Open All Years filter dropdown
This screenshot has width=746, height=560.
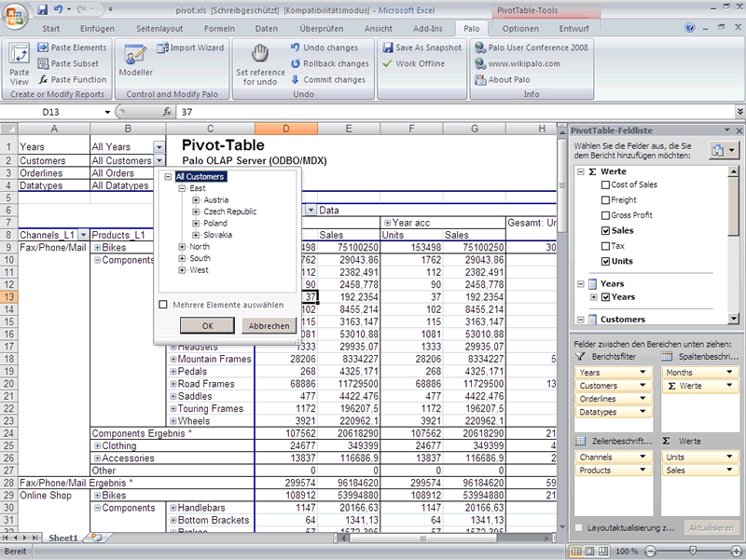point(159,147)
